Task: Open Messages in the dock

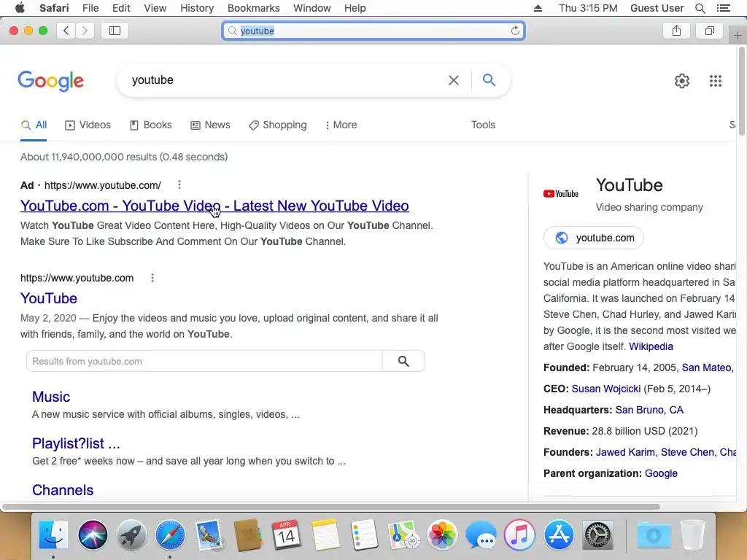Action: pos(481,534)
